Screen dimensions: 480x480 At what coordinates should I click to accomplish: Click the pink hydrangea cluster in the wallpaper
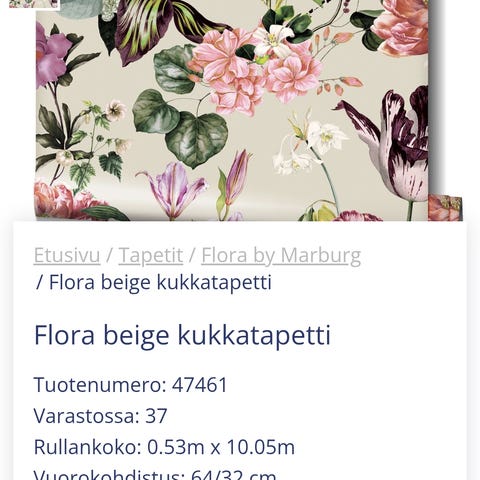[253, 70]
